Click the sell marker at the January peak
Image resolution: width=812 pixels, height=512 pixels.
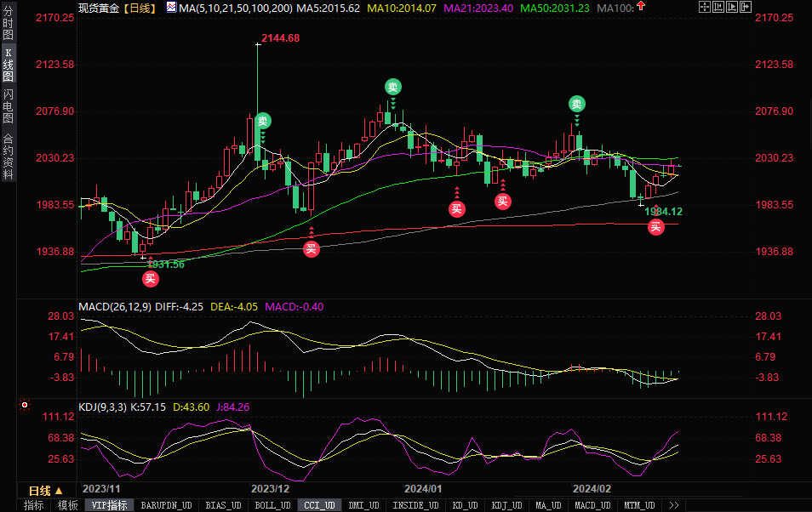pos(392,87)
